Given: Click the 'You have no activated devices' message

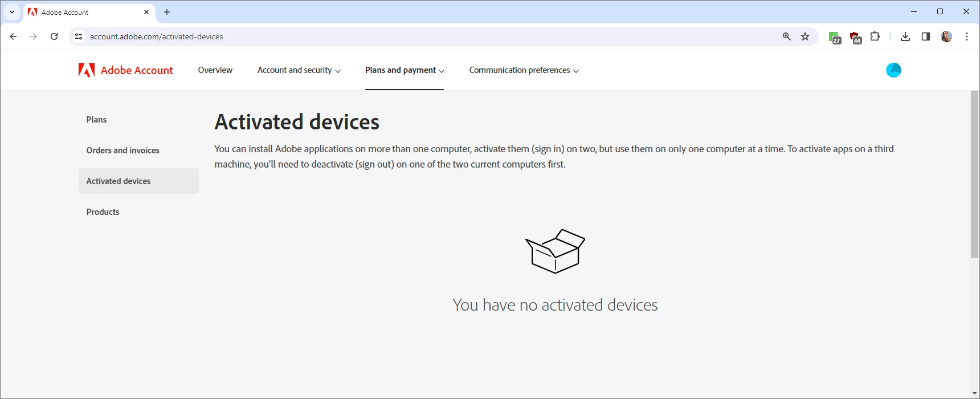Looking at the screenshot, I should [555, 305].
